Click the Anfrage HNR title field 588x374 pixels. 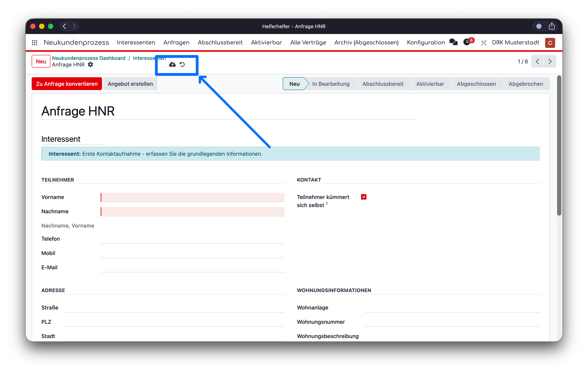tap(228, 111)
